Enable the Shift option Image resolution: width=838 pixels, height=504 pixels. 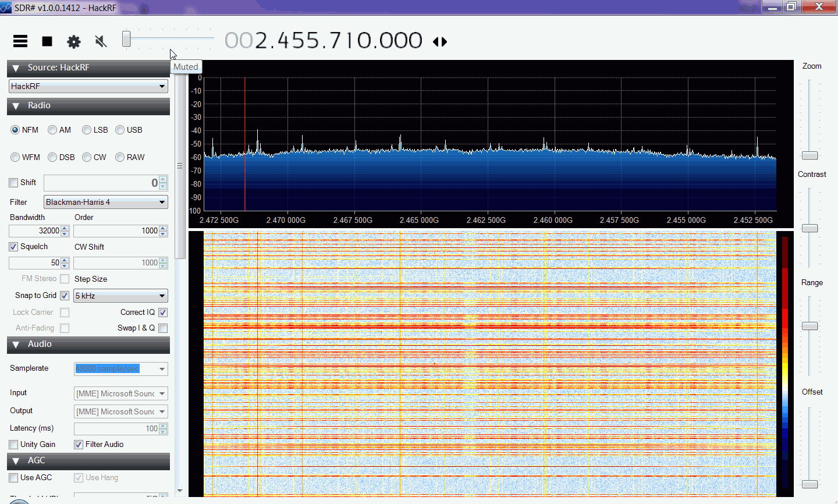[13, 182]
